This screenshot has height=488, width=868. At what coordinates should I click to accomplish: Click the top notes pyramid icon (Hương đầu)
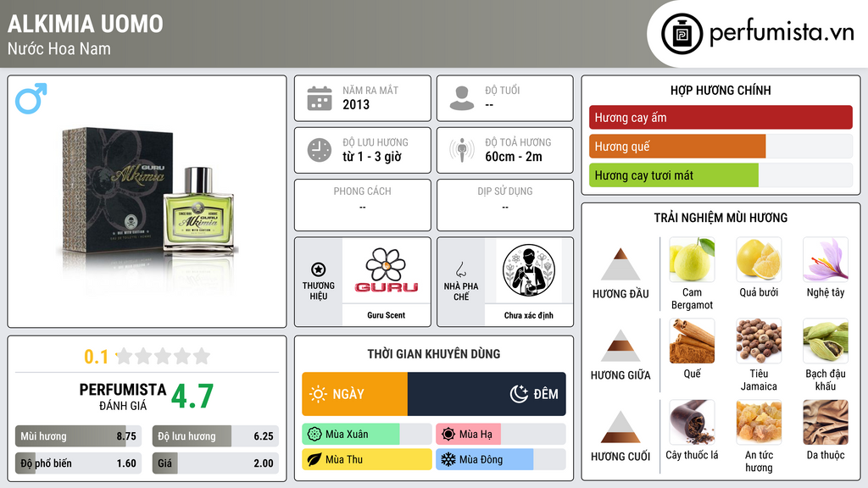620,264
